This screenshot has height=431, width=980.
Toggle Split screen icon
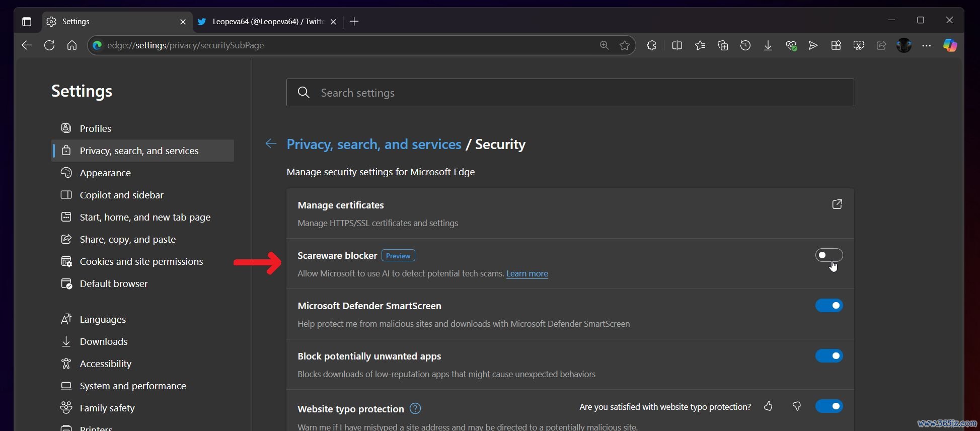[677, 45]
